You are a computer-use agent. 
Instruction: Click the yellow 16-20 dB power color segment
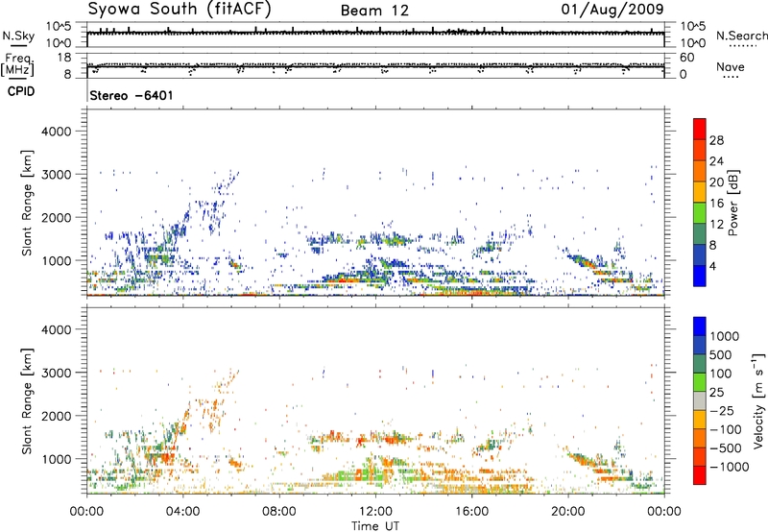point(700,191)
